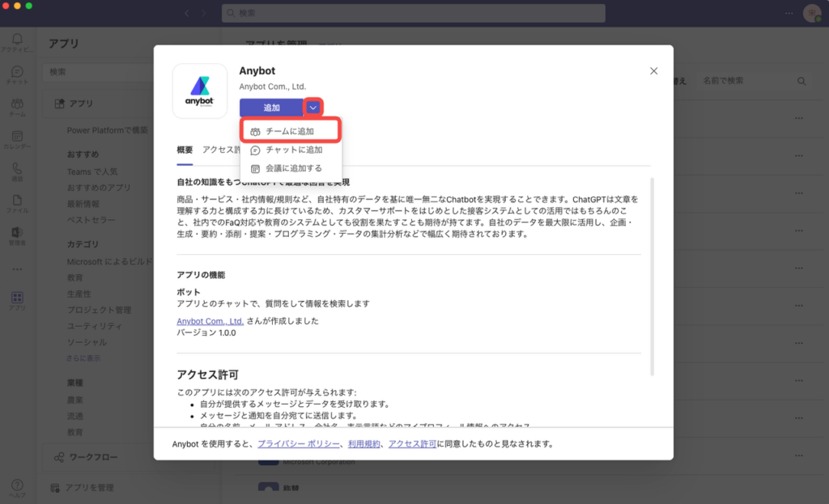Viewport: 829px width, 504px height.
Task: Expand the dropdown arrow beside 追加 button
Action: coord(313,108)
